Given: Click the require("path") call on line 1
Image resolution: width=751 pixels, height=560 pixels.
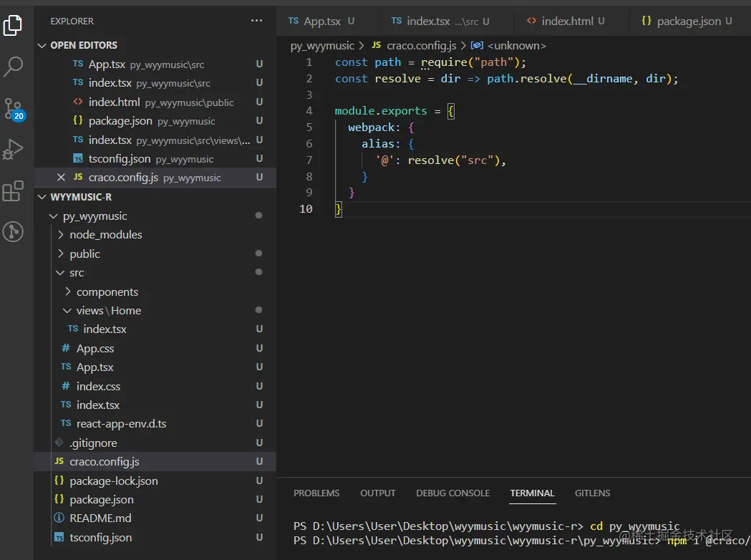Looking at the screenshot, I should [470, 62].
